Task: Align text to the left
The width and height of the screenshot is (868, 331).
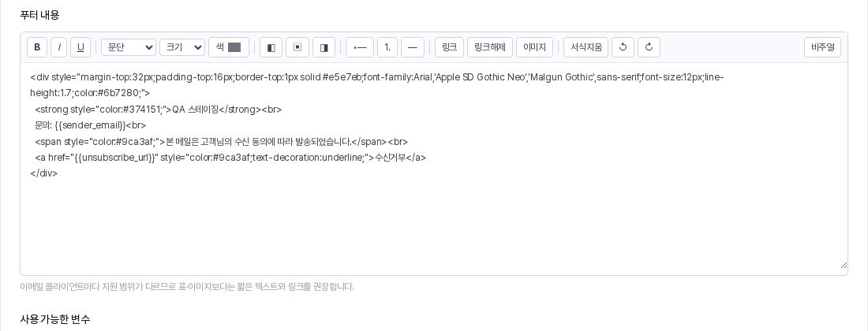Action: click(271, 47)
